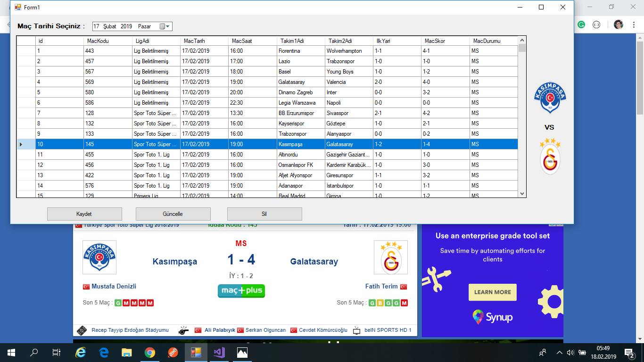This screenshot has height=362, width=644.
Task: Open the Windows Start menu
Action: (x=11, y=352)
